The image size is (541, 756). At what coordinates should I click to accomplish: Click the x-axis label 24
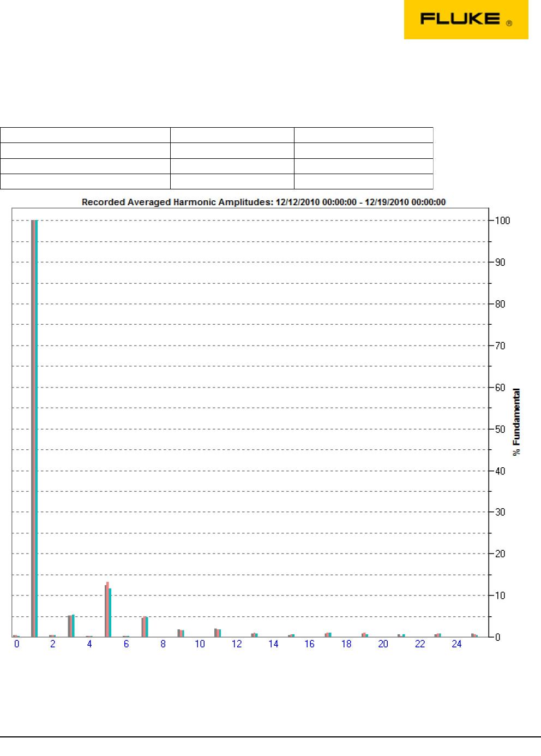tap(456, 644)
